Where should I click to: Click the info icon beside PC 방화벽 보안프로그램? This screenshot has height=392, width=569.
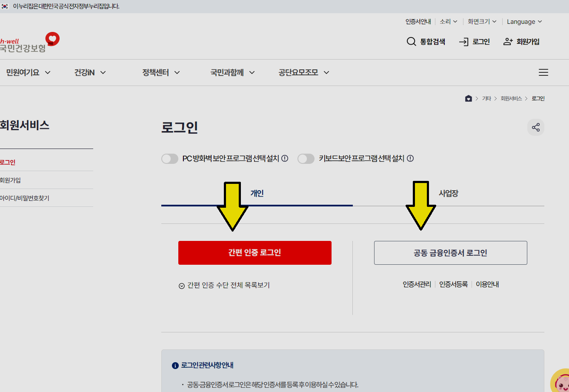point(284,158)
